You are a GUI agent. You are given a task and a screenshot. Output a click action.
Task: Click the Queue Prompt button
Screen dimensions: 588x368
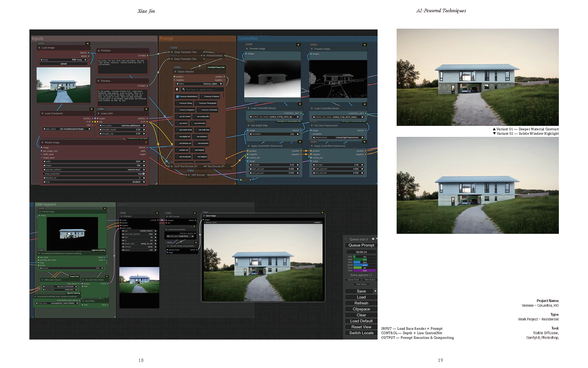coord(361,245)
